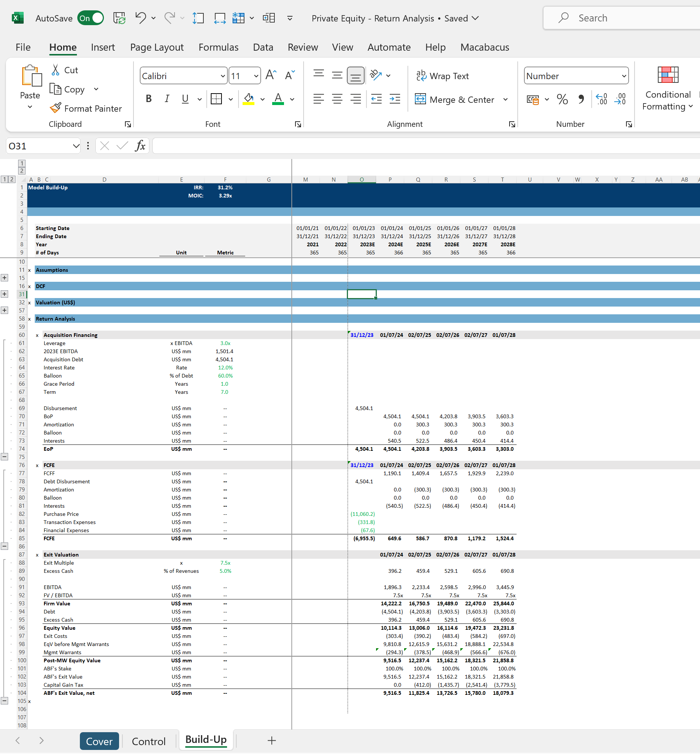Click Center horizontal alignment icon
The image size is (700, 754).
point(337,99)
